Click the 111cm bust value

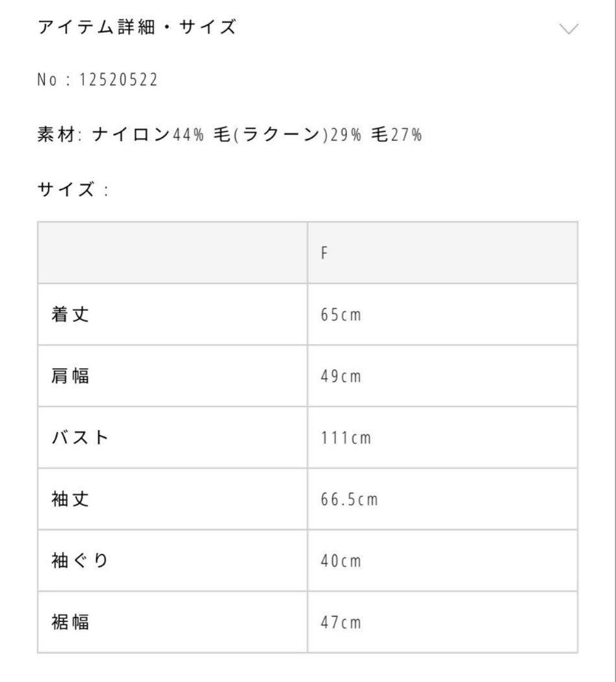346,438
